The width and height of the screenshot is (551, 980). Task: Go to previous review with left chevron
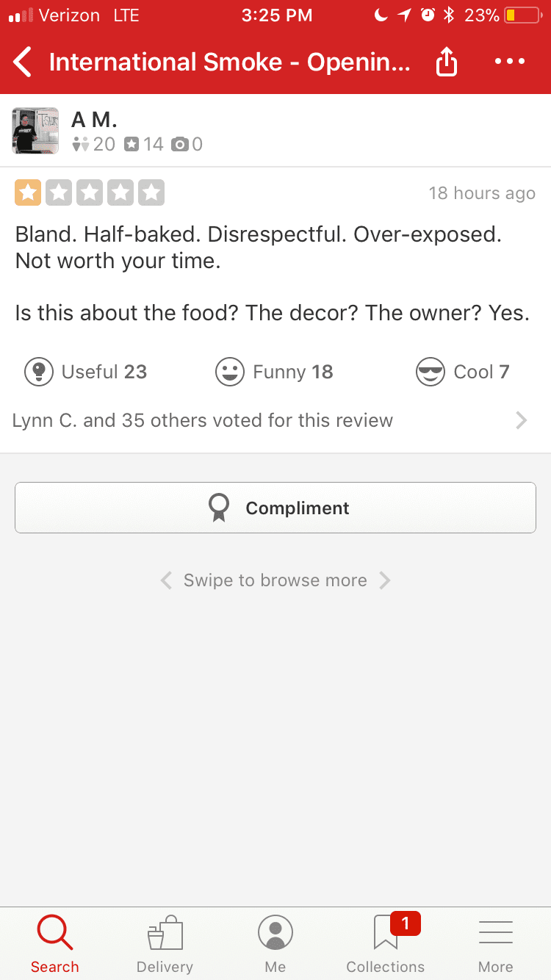(x=166, y=580)
